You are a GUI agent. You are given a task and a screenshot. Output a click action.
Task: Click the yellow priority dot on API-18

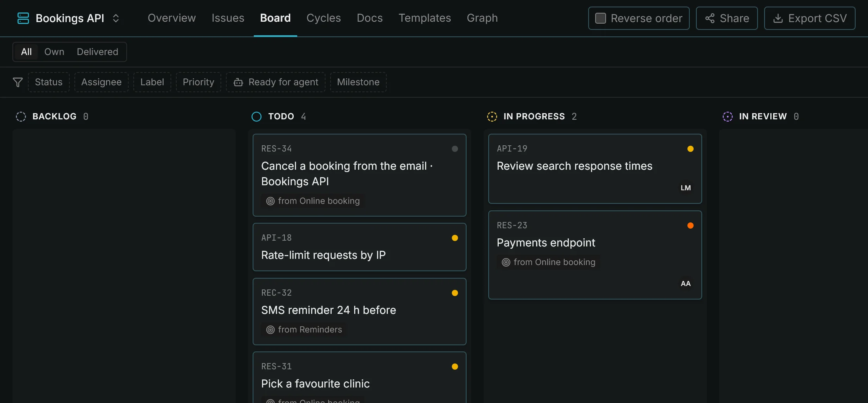[x=455, y=238]
